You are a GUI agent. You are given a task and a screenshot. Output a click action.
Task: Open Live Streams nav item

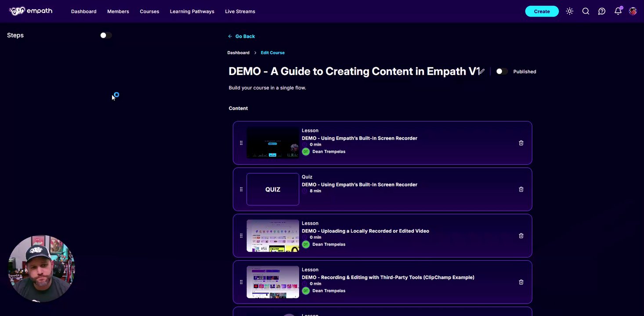click(240, 11)
